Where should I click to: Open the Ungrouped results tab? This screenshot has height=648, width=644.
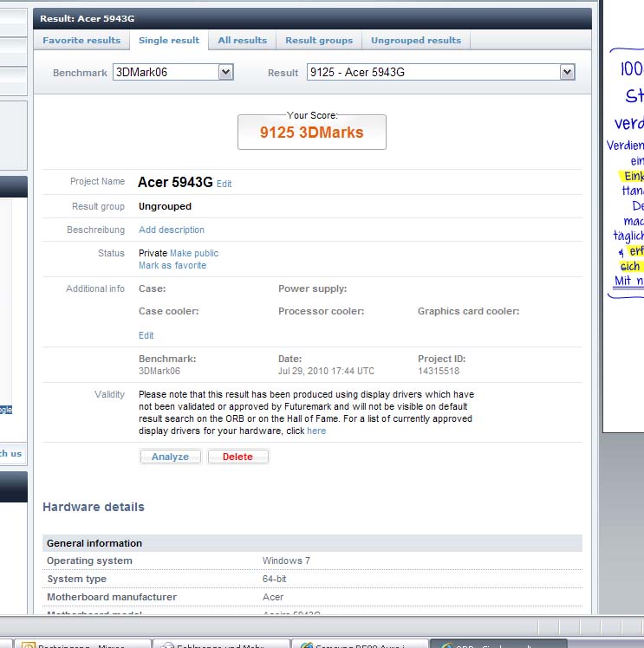click(x=416, y=41)
